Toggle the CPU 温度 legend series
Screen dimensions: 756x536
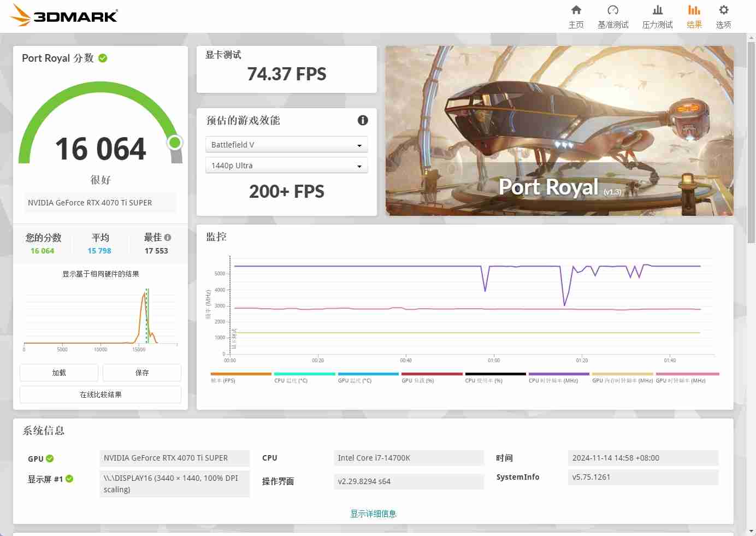tap(291, 377)
